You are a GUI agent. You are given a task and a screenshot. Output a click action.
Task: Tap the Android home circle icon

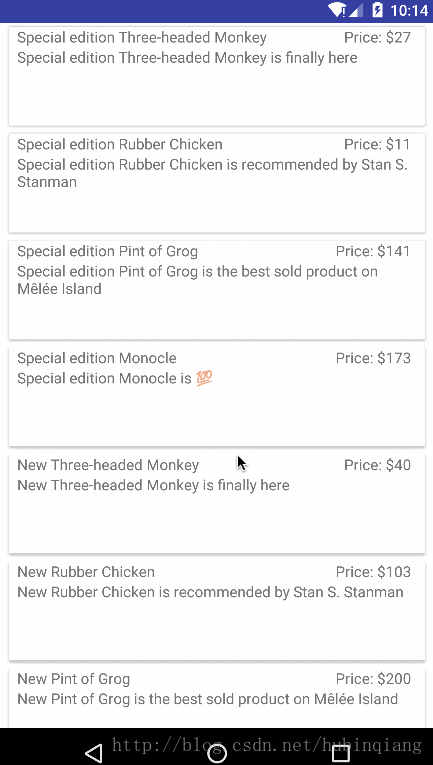pyautogui.click(x=217, y=752)
